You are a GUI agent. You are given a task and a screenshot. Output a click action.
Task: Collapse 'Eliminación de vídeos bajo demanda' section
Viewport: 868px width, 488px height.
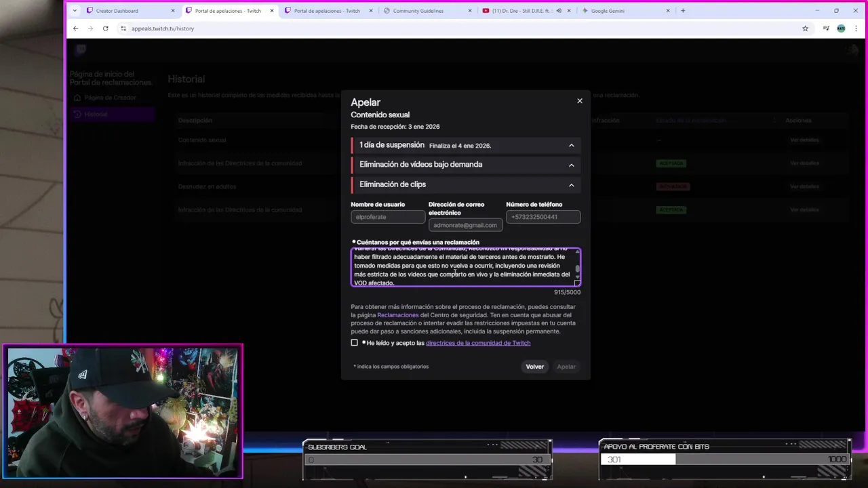(x=571, y=165)
